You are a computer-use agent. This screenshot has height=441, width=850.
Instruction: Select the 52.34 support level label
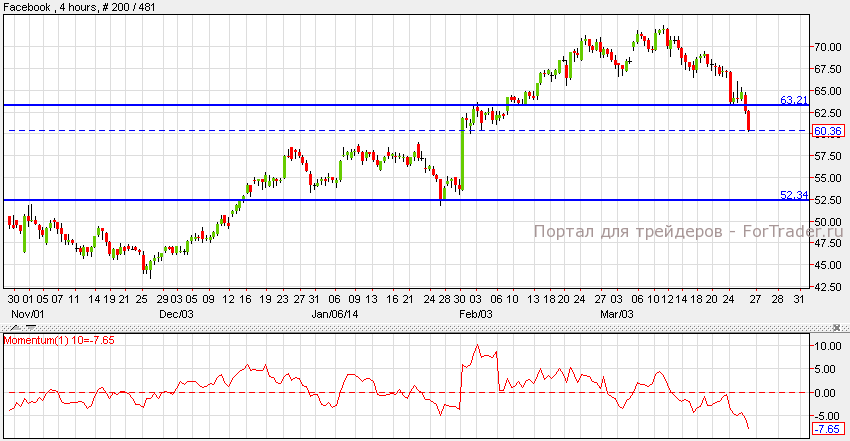pyautogui.click(x=793, y=195)
